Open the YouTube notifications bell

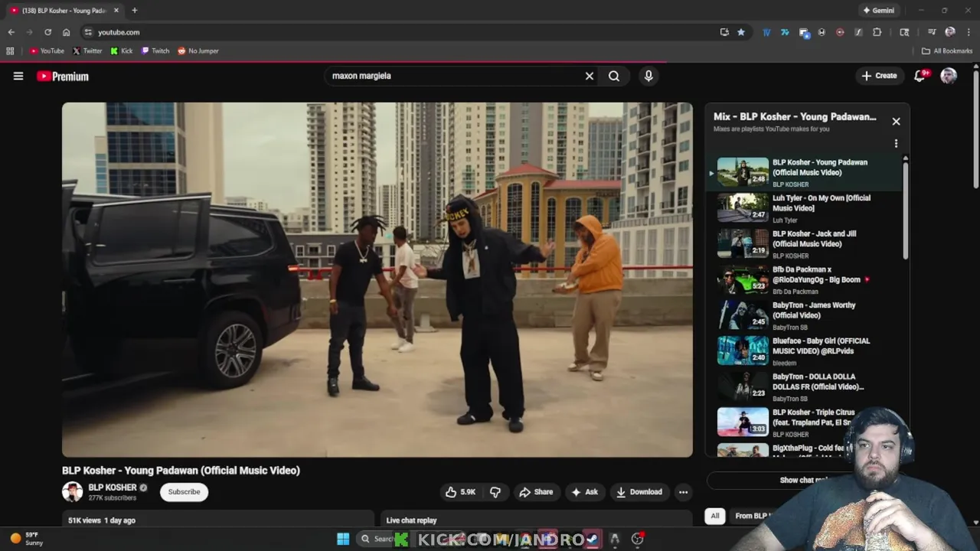(920, 76)
